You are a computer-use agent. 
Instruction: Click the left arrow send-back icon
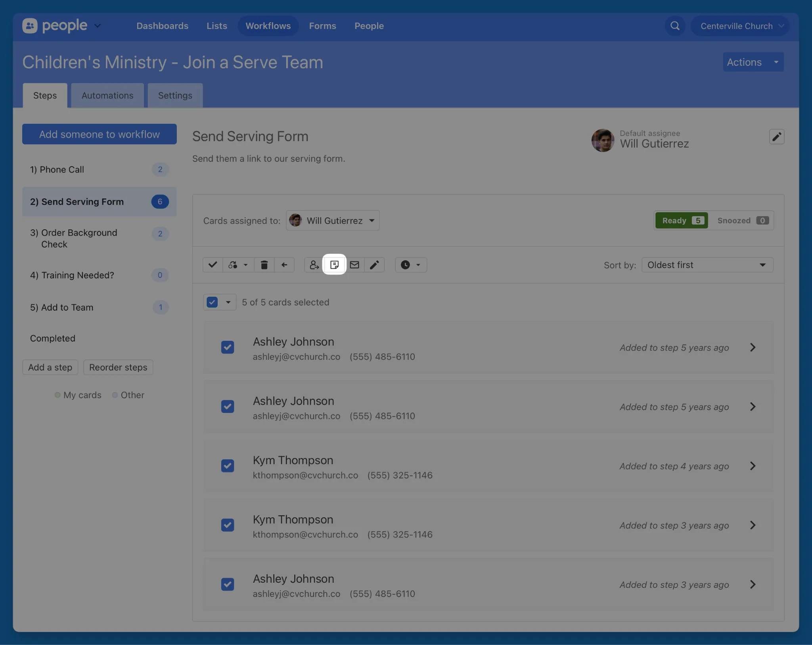point(284,265)
